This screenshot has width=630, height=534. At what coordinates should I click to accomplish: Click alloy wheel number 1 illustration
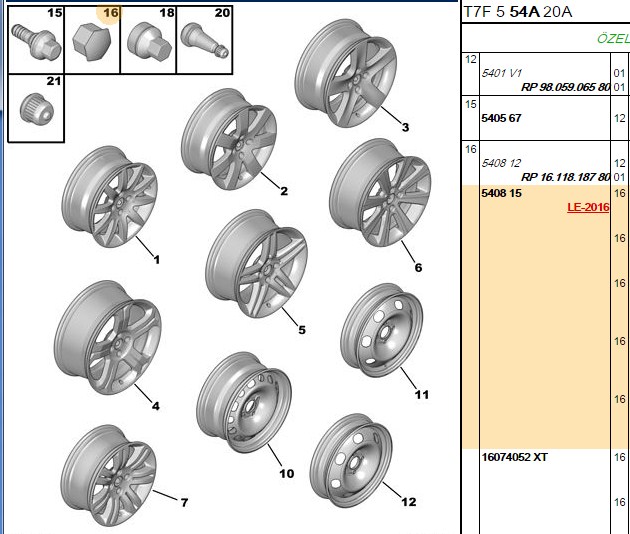tap(109, 197)
